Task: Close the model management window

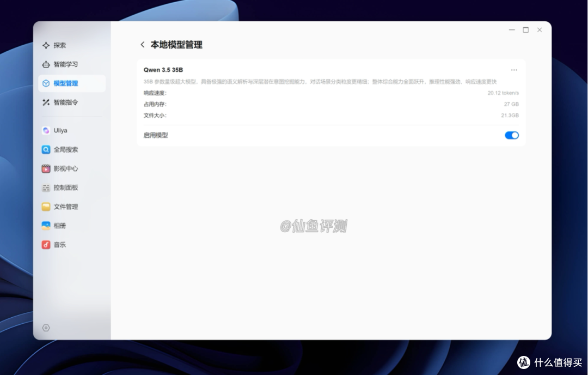Action: coord(540,30)
